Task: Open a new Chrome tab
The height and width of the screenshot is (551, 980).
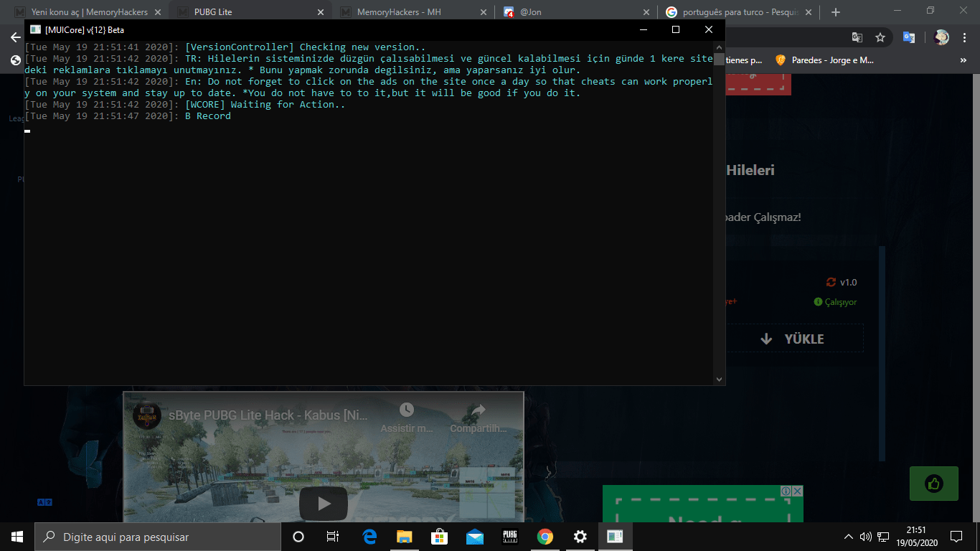Action: (835, 12)
